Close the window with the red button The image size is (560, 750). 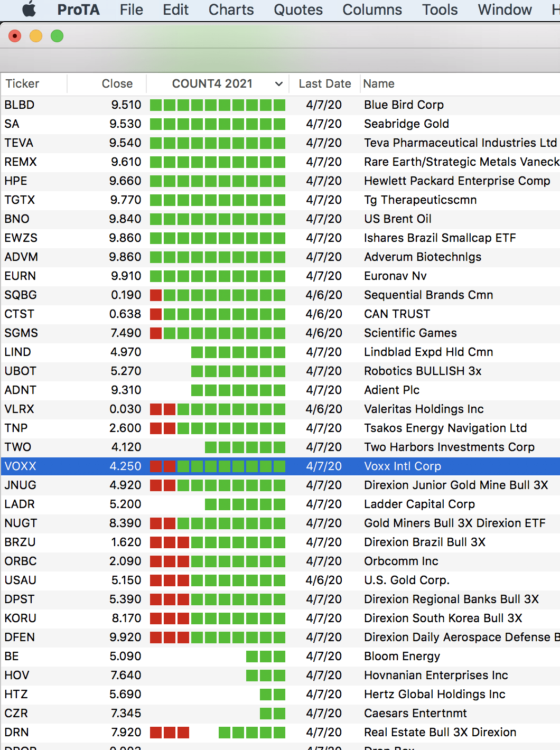point(15,36)
